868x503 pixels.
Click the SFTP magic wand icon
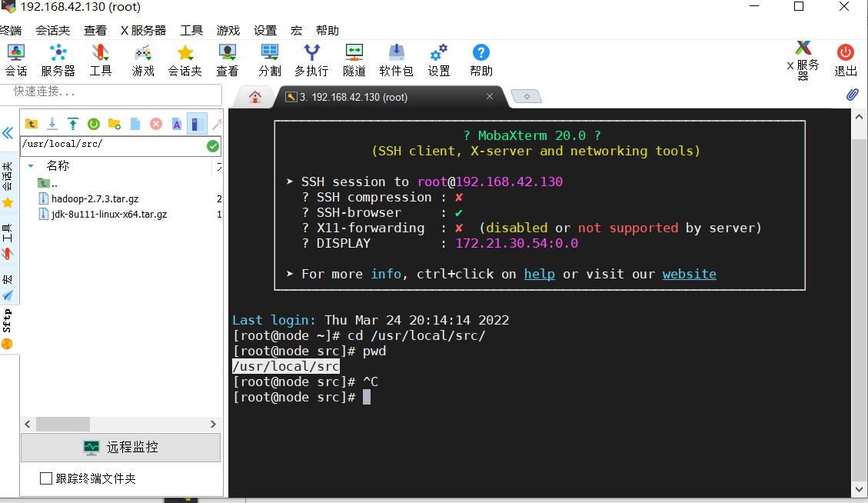tap(217, 124)
